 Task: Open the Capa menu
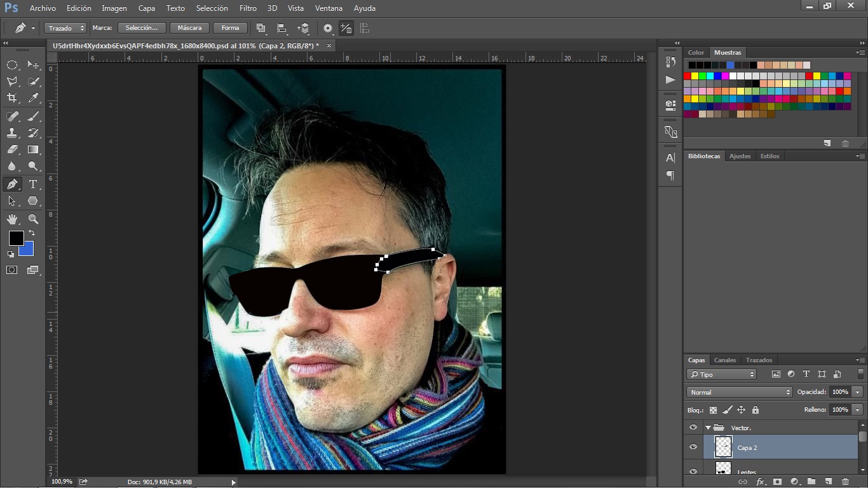tap(147, 8)
